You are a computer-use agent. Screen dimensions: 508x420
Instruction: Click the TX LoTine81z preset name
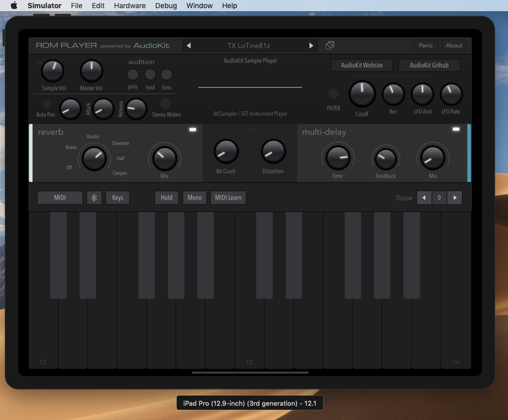pos(249,45)
